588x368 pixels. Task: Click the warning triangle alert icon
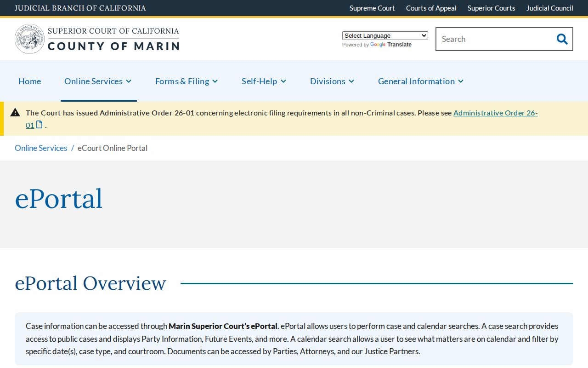point(15,112)
